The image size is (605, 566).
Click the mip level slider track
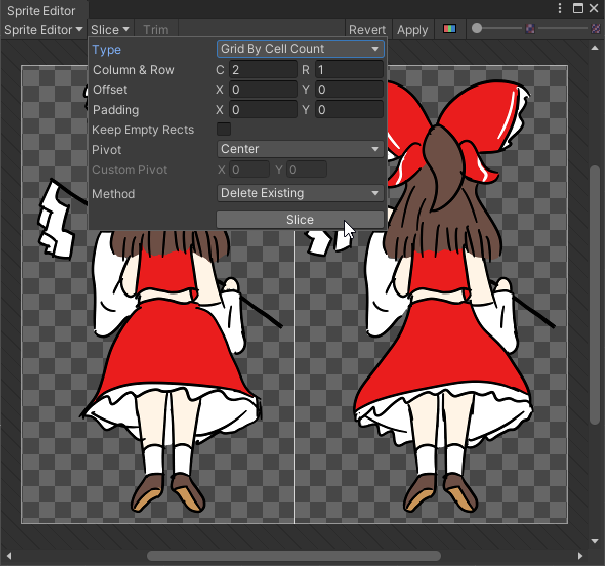563,29
